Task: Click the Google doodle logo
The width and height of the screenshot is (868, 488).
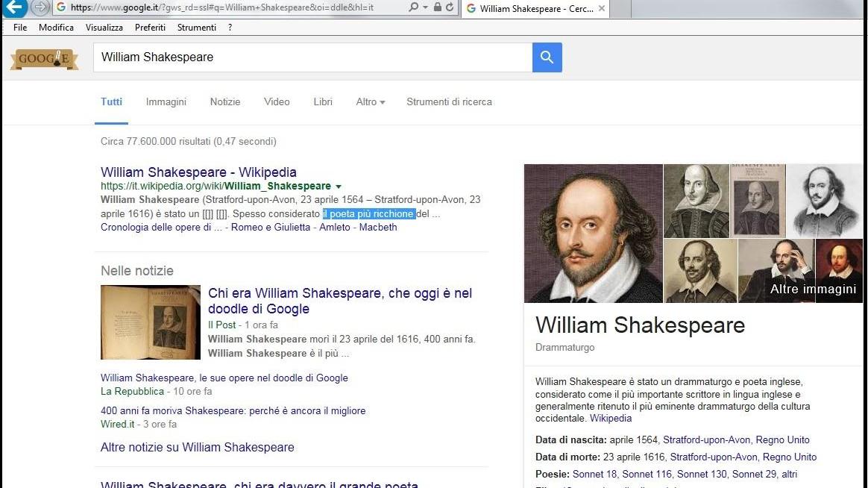Action: click(x=44, y=57)
